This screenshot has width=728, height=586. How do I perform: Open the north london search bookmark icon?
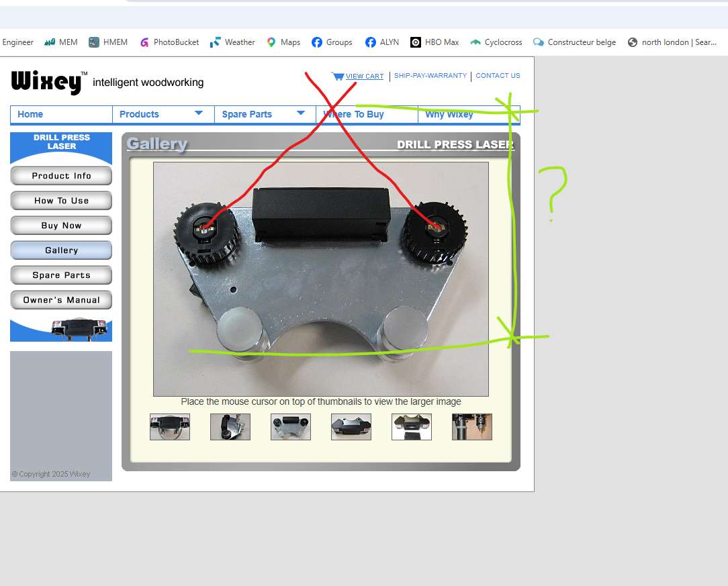[633, 42]
